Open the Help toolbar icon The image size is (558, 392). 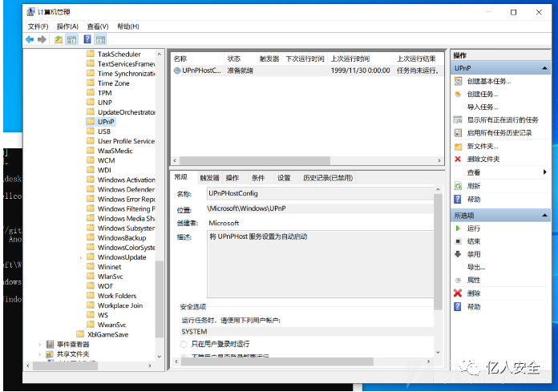(87, 39)
